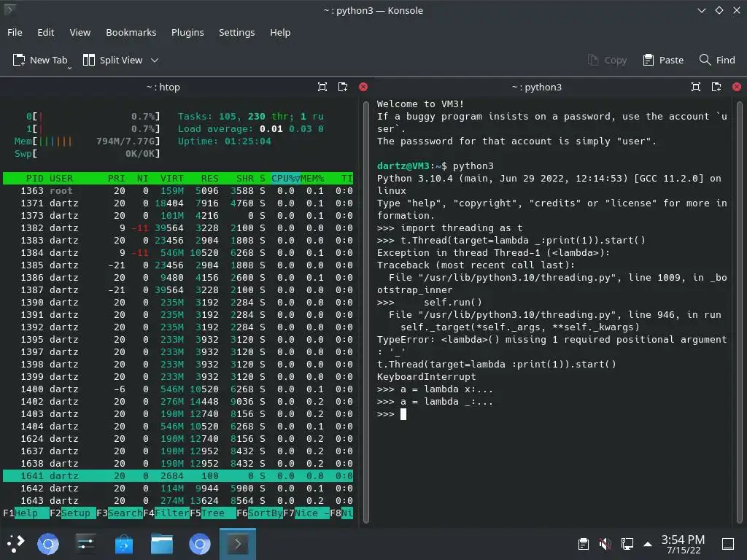Maximize the htop split pane
The width and height of the screenshot is (747, 560).
(x=322, y=87)
